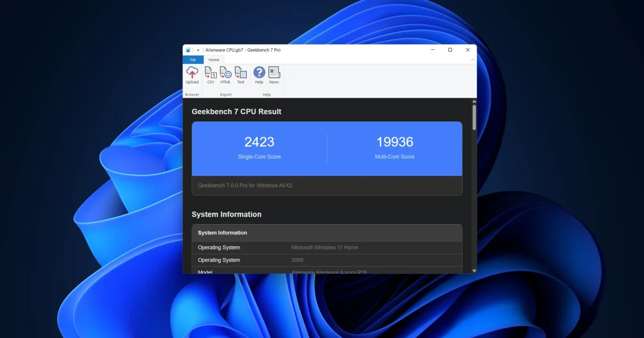Maximize the Geekbench window

(450, 50)
